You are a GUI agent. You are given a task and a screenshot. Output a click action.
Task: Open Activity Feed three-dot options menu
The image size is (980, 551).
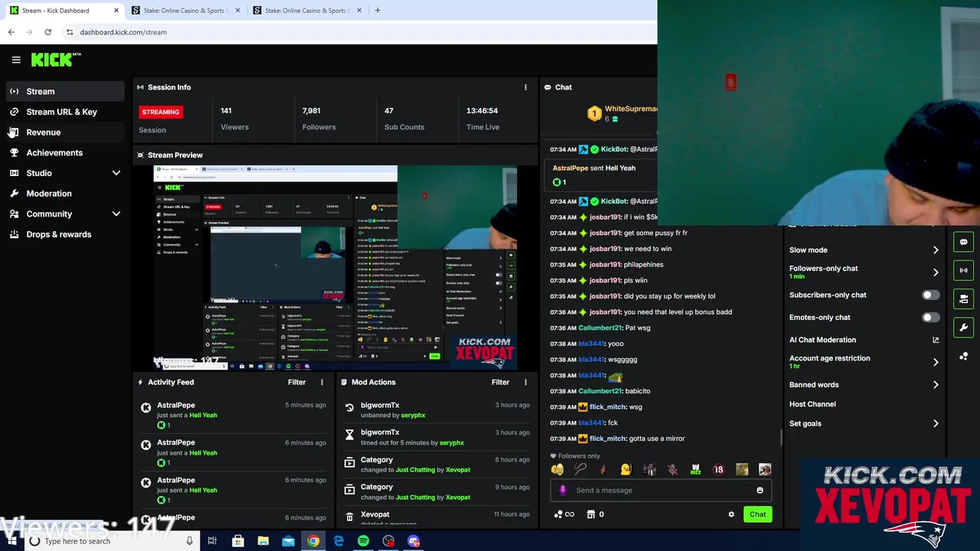point(322,382)
